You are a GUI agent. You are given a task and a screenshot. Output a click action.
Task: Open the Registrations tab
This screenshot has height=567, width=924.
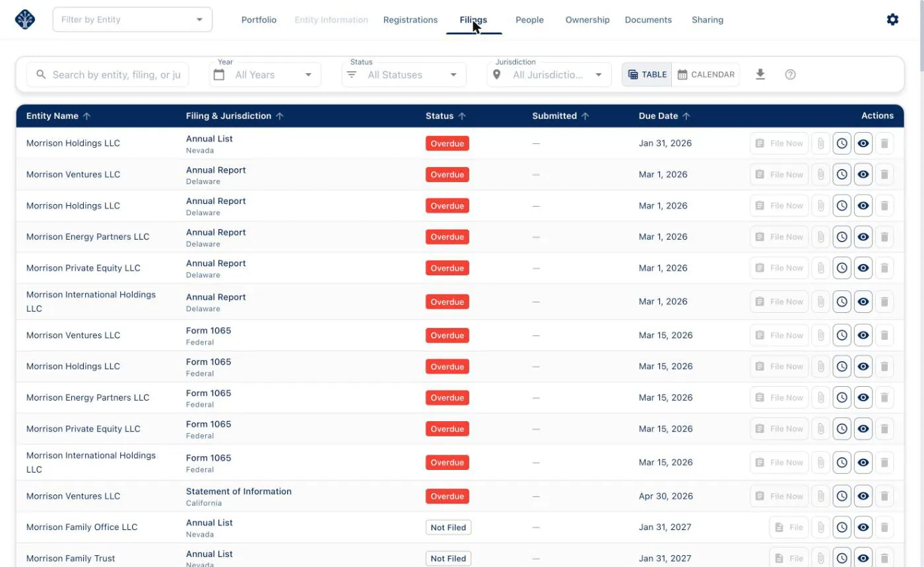pos(411,20)
